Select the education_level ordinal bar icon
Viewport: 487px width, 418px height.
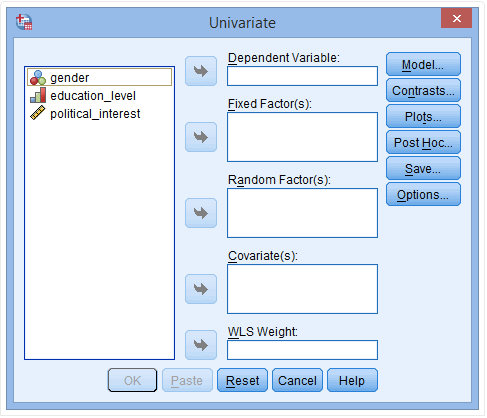click(x=38, y=95)
